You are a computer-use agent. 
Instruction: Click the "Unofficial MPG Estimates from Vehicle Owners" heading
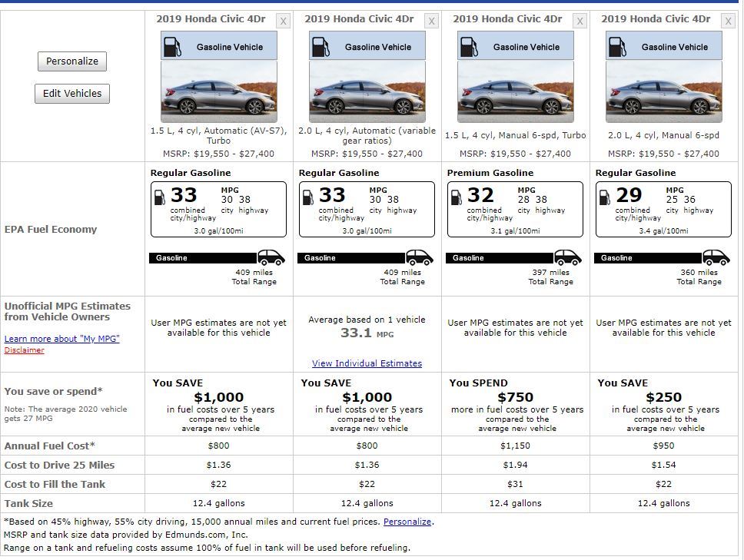tap(68, 312)
